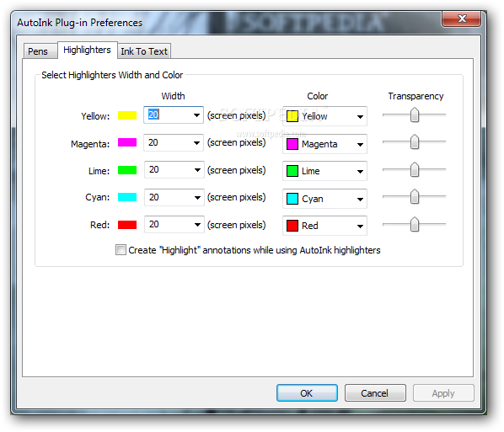Click the Yellow row transparency slider thumb
504x432 pixels.
[415, 115]
